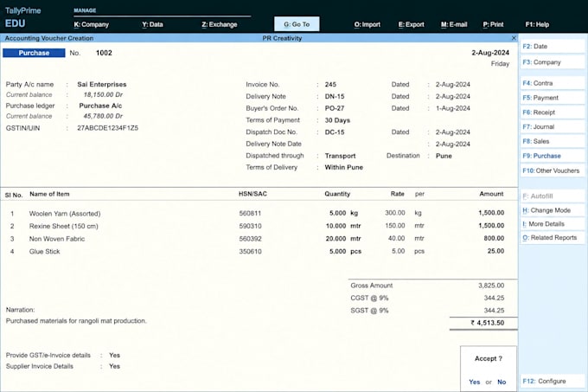Click Terms of Payment 30 Days
Viewport: 588px width, 392px height.
click(x=337, y=120)
